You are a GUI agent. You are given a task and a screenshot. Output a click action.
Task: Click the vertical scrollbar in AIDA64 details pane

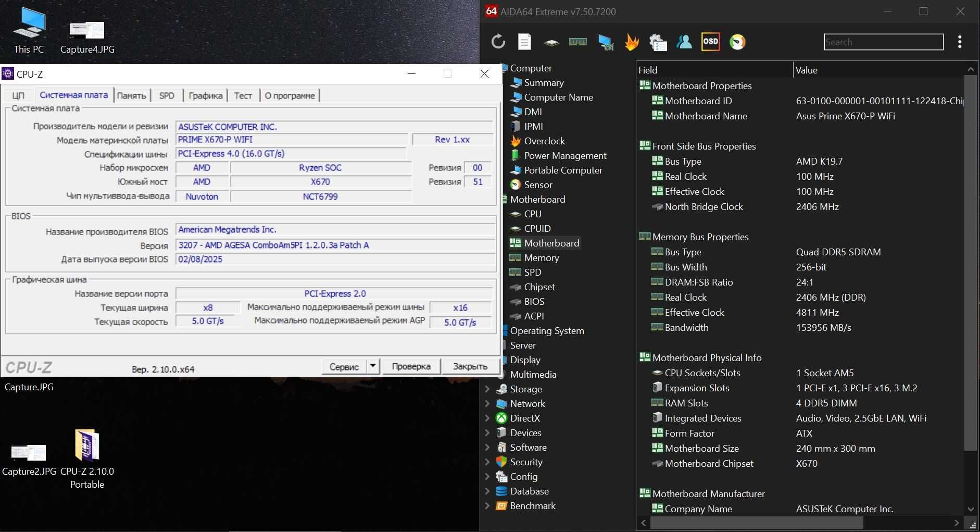point(971,263)
